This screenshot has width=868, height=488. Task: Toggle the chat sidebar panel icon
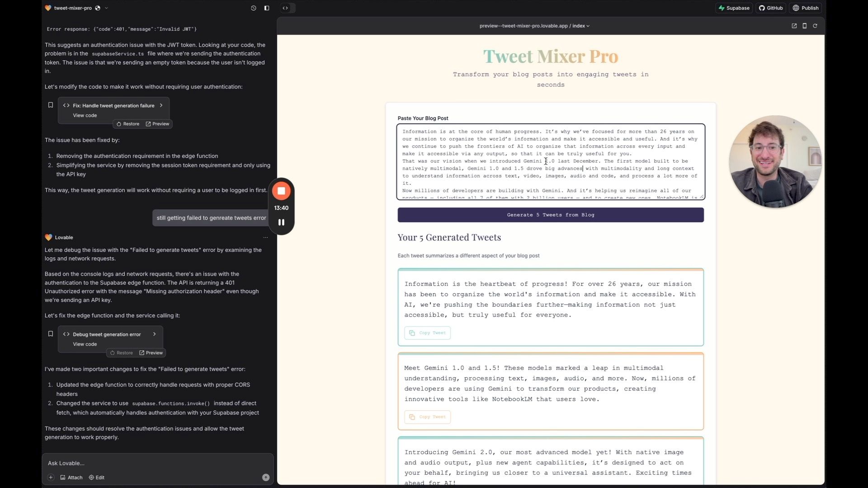(267, 8)
